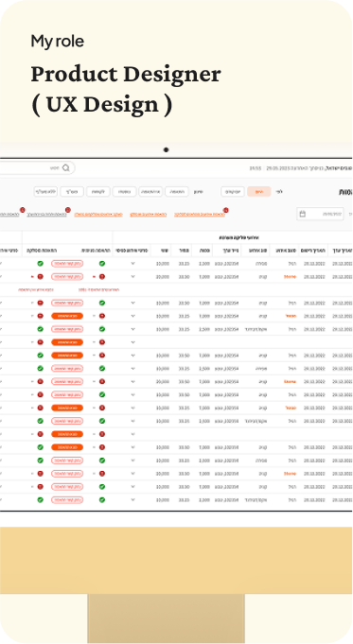This screenshot has width=353, height=644.
Task: Click the "My role" heading text
Action: pyautogui.click(x=58, y=41)
